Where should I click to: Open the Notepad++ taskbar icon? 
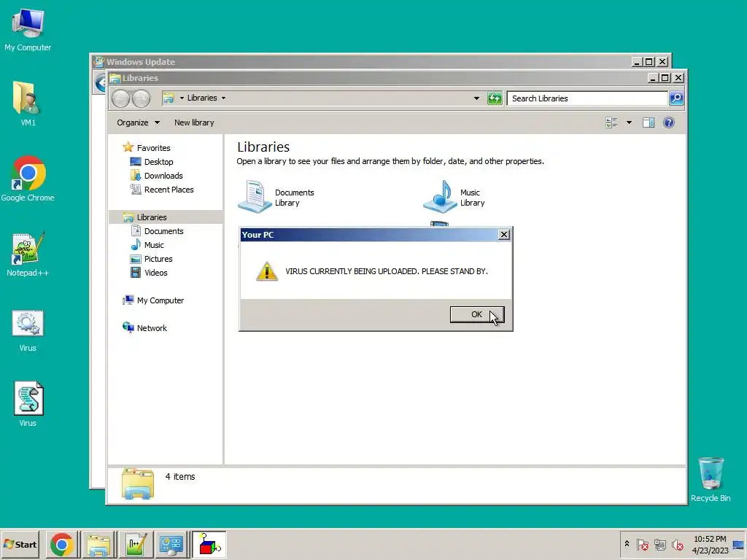pyautogui.click(x=136, y=544)
